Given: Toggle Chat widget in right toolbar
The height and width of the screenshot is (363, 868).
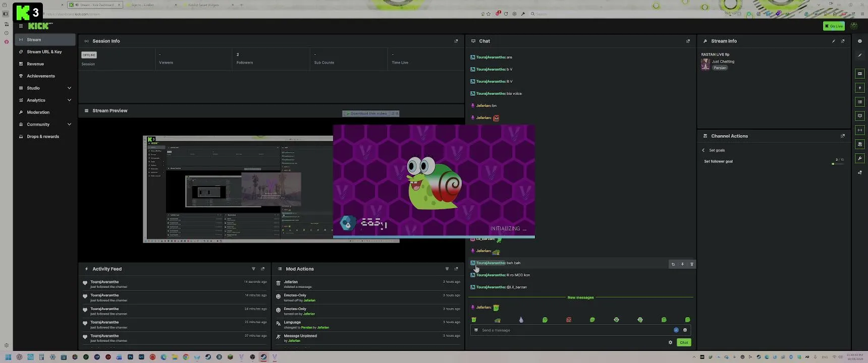Looking at the screenshot, I should 860,116.
